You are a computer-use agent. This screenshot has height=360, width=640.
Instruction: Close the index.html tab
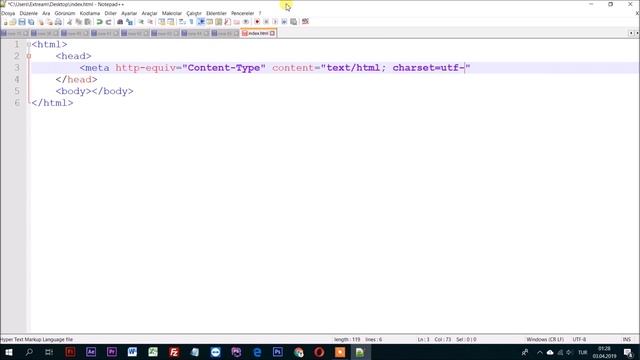coord(273,33)
